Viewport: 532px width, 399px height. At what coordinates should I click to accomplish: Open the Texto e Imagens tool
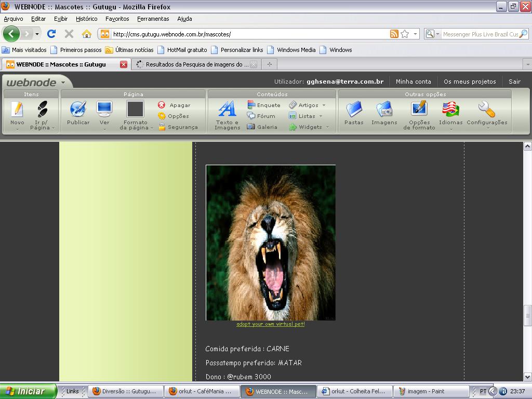(227, 110)
